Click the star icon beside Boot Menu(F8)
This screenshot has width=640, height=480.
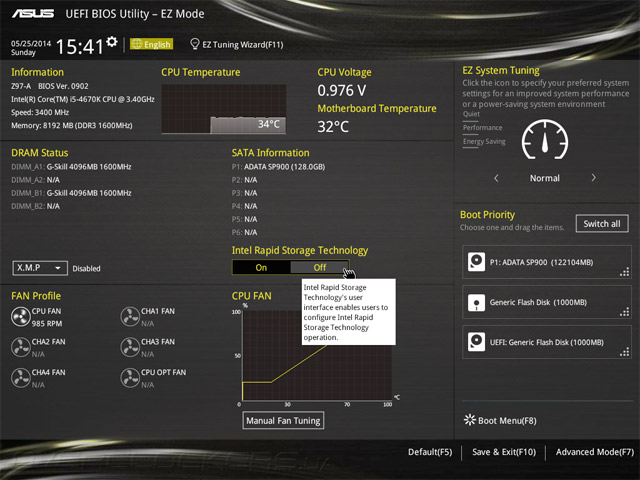pyautogui.click(x=470, y=420)
